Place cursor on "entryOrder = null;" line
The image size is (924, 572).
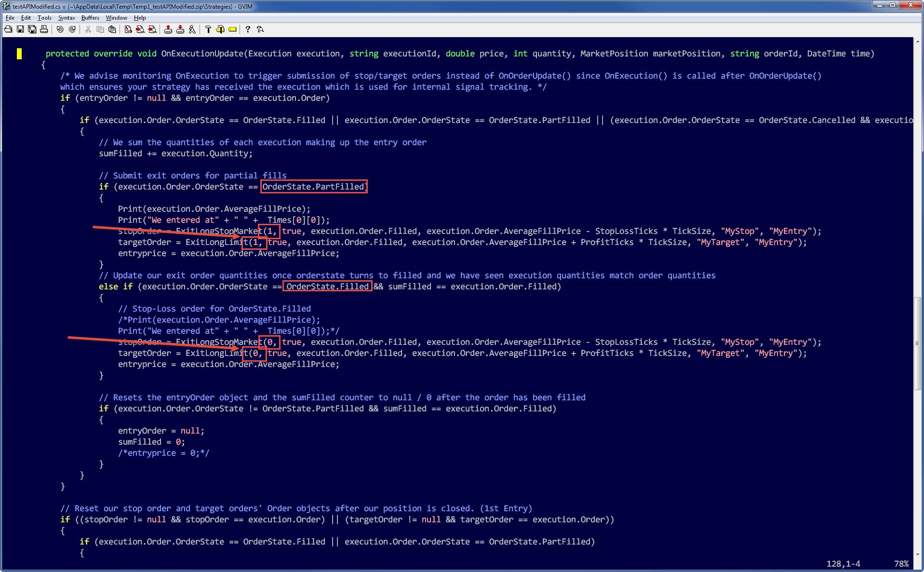click(x=161, y=431)
